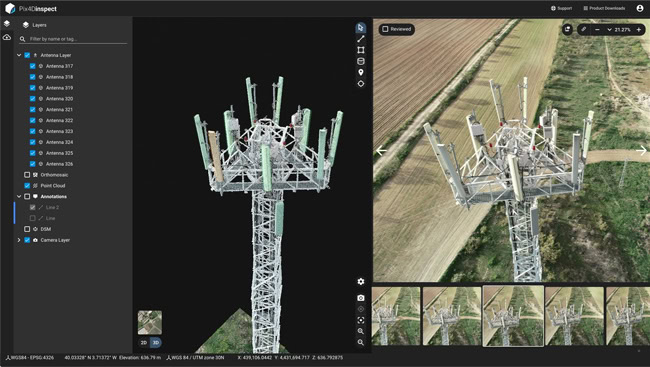The height and width of the screenshot is (367, 650).
Task: Click the link icon in image toolbar
Action: 583,29
